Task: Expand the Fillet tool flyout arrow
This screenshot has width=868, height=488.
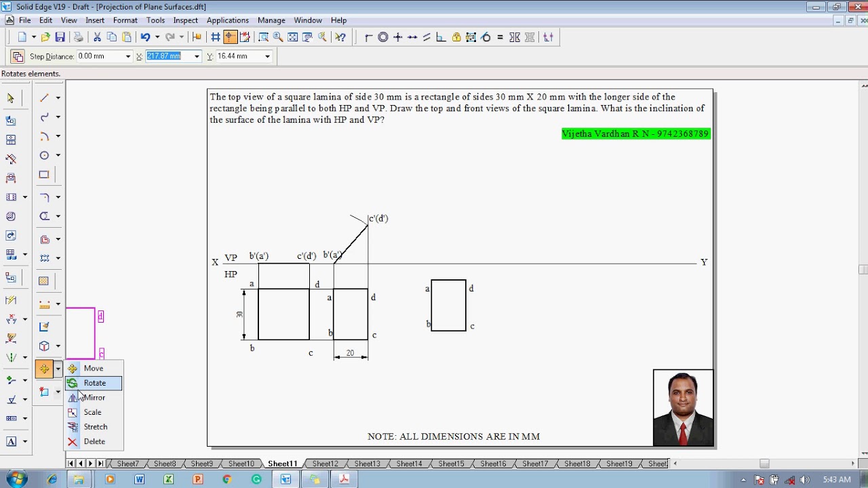Action: click(x=58, y=197)
